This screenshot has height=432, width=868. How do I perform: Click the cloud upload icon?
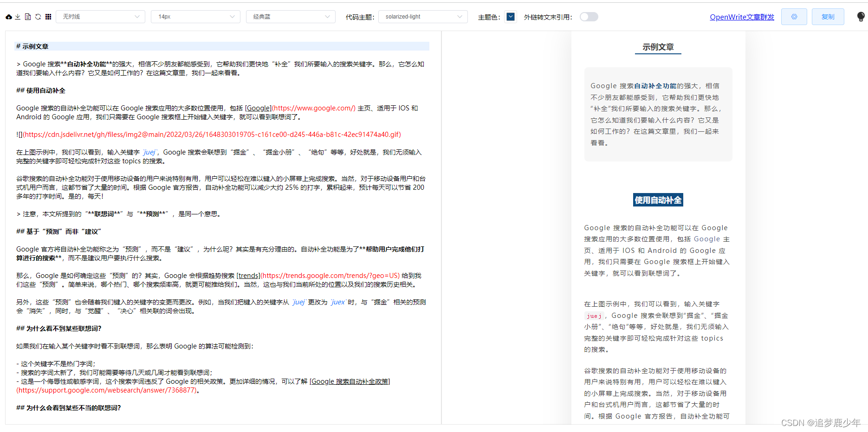[9, 17]
